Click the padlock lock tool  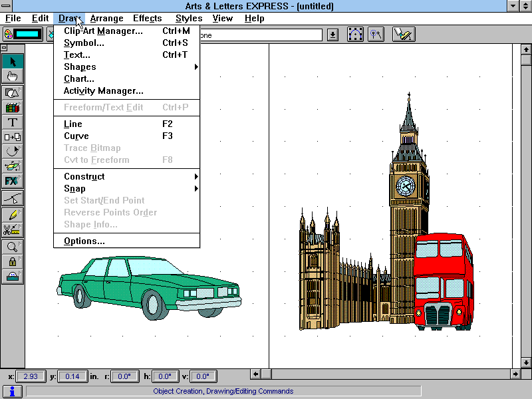pyautogui.click(x=13, y=261)
